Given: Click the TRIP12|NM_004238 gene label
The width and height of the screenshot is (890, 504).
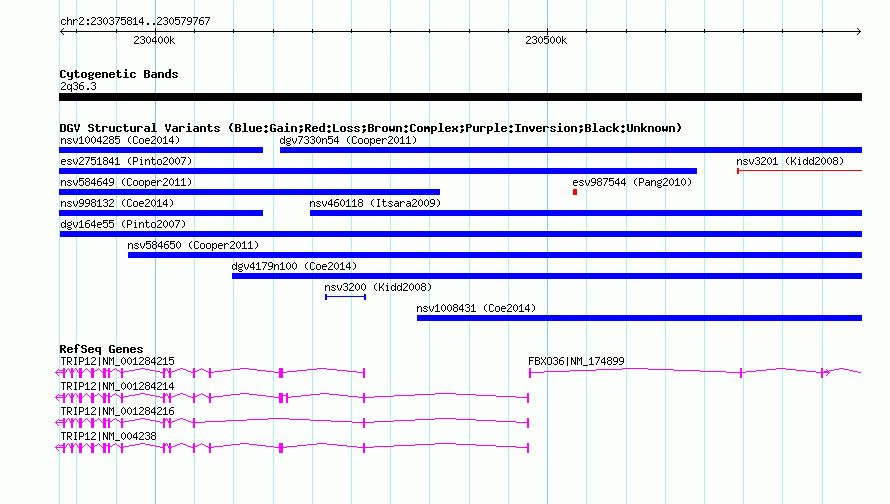Looking at the screenshot, I should (108, 436).
